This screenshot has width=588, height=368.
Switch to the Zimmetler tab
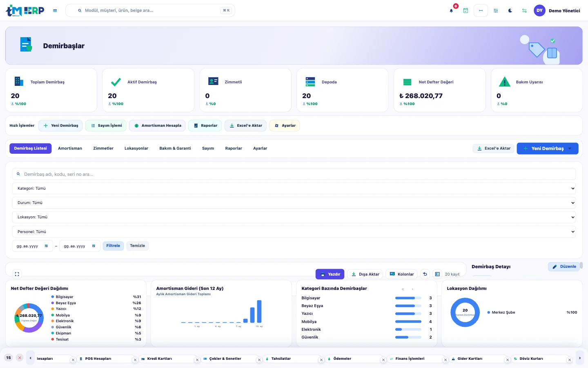pyautogui.click(x=103, y=148)
